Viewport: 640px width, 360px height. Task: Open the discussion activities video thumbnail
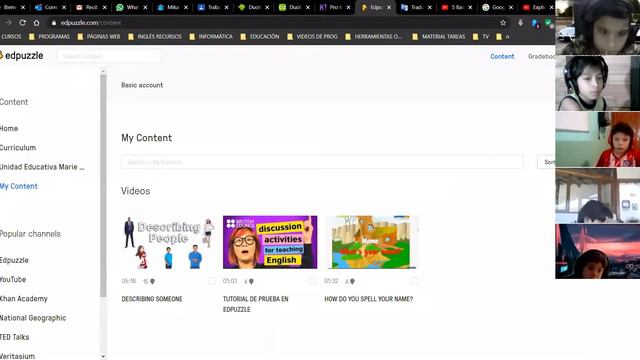pyautogui.click(x=270, y=242)
